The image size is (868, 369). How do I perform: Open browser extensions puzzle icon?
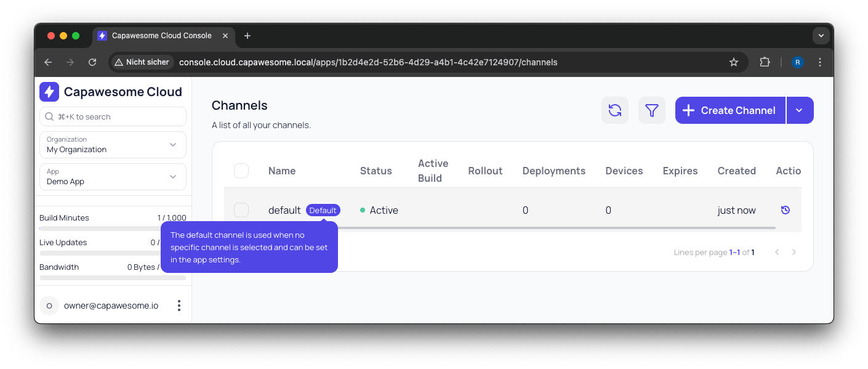click(765, 62)
